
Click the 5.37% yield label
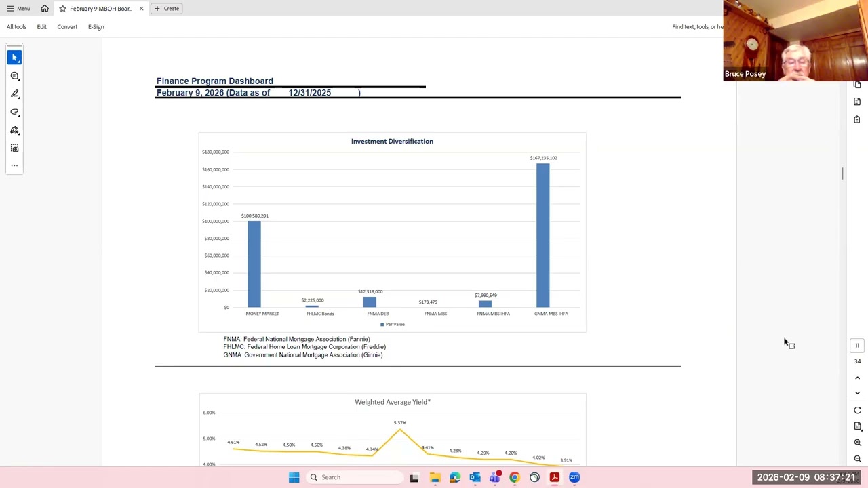(x=399, y=423)
